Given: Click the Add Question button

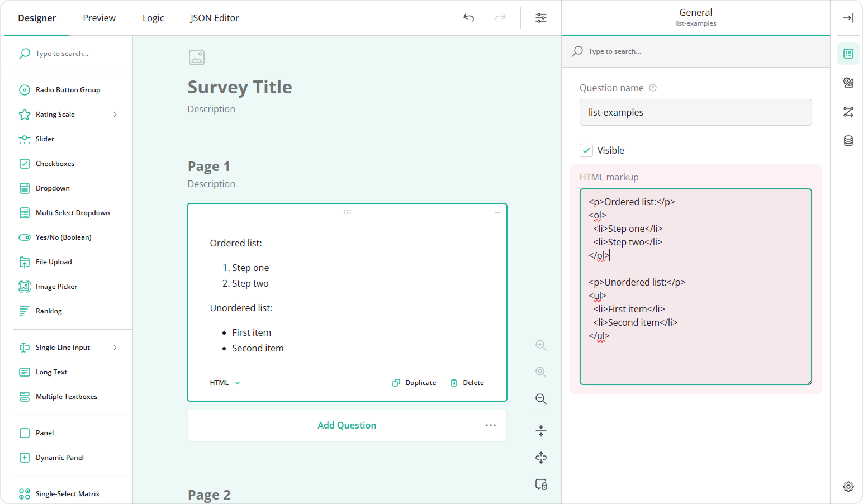Looking at the screenshot, I should pyautogui.click(x=347, y=425).
